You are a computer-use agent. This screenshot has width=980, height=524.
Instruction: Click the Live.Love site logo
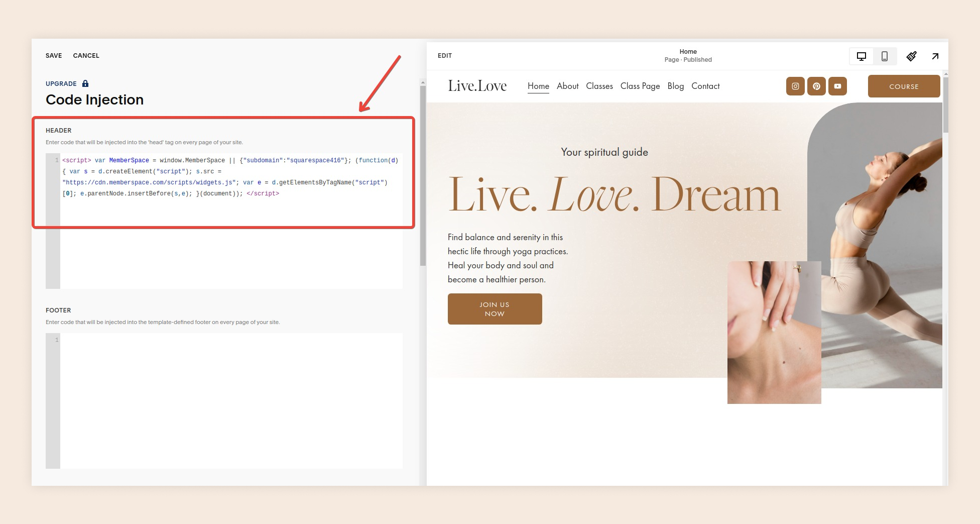477,86
